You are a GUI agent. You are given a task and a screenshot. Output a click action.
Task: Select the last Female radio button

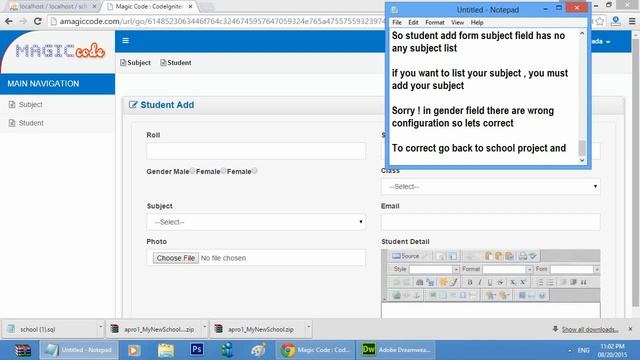[x=254, y=171]
